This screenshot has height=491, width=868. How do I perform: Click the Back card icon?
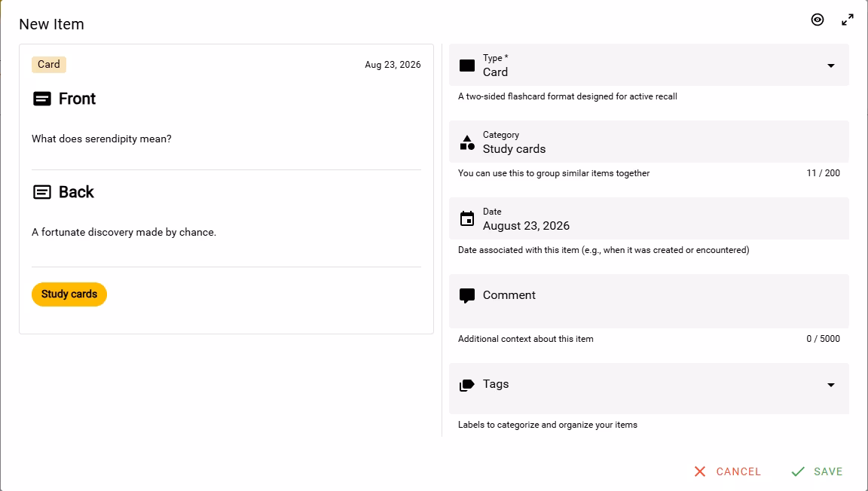42,192
